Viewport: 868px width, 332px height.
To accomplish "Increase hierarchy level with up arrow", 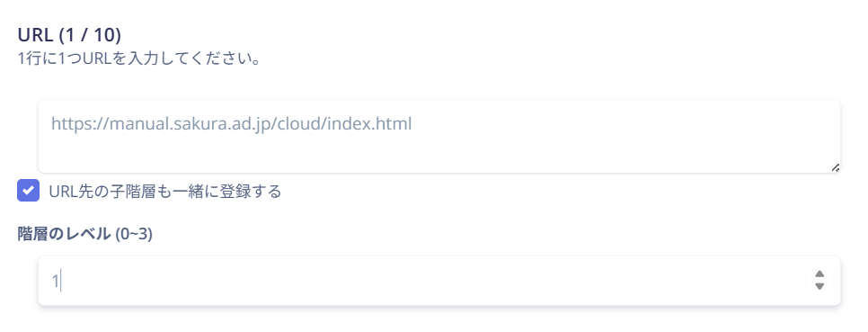I will (x=819, y=274).
